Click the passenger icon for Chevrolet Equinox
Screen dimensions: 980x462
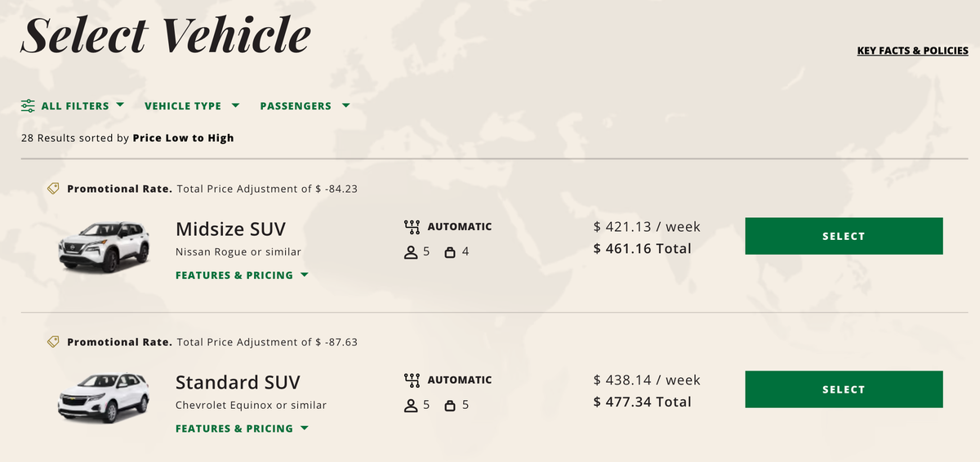[x=411, y=406]
